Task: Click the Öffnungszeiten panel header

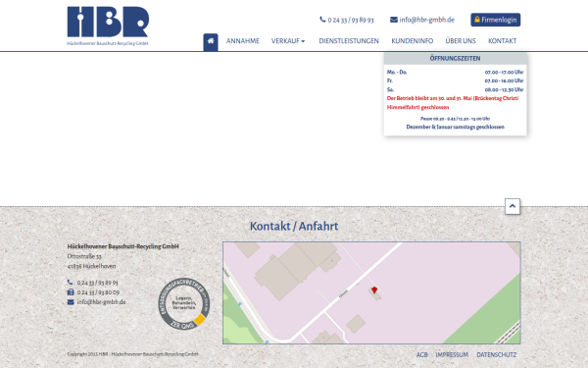Action: tap(455, 59)
